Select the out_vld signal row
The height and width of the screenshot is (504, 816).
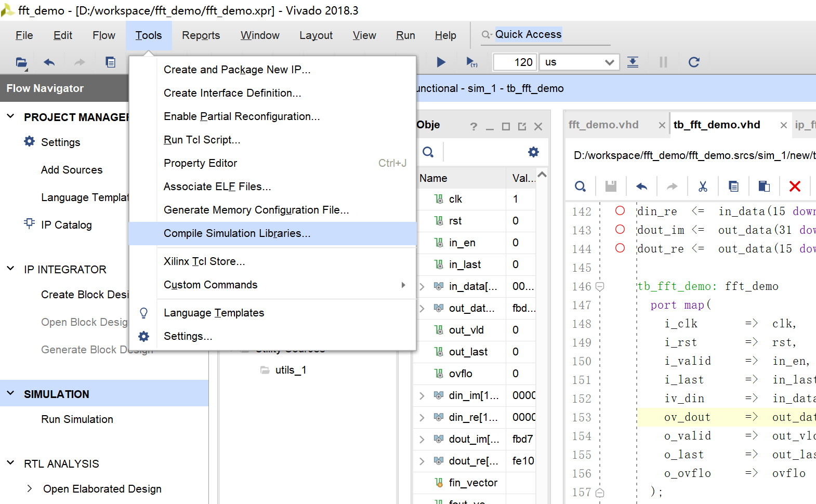(x=474, y=330)
